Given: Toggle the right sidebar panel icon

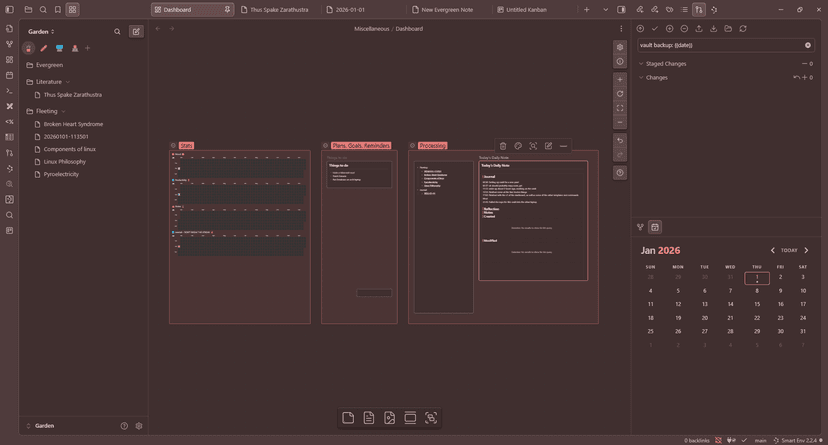Looking at the screenshot, I should click(x=621, y=9).
